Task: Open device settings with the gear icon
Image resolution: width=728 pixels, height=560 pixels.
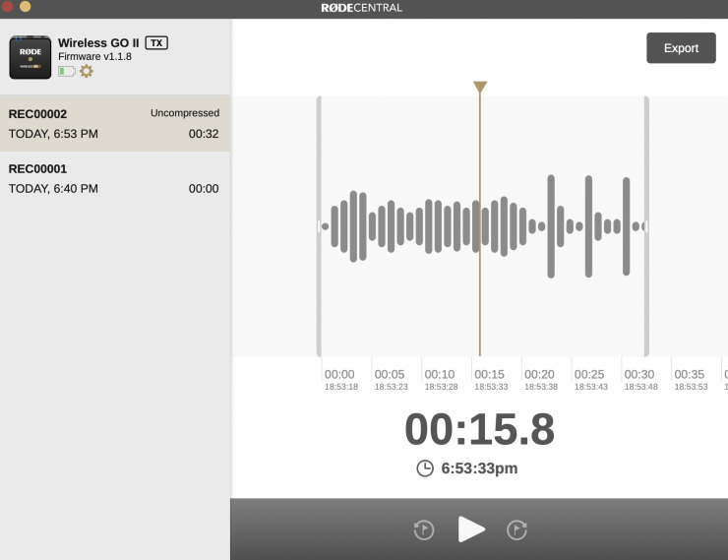Action: (87, 71)
